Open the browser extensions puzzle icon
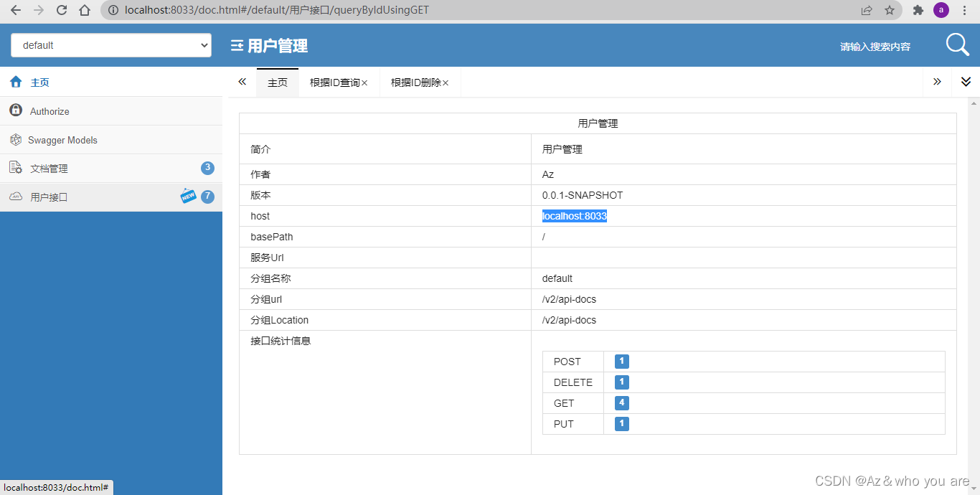Screen dimensions: 980x495 coord(918,10)
